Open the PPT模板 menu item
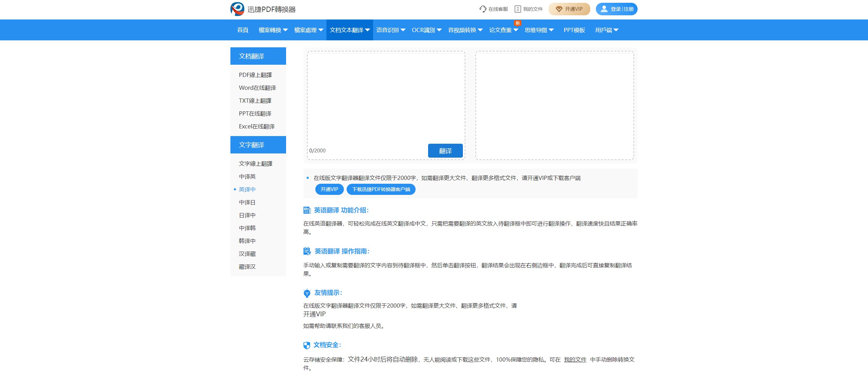The width and height of the screenshot is (868, 380). [x=574, y=30]
